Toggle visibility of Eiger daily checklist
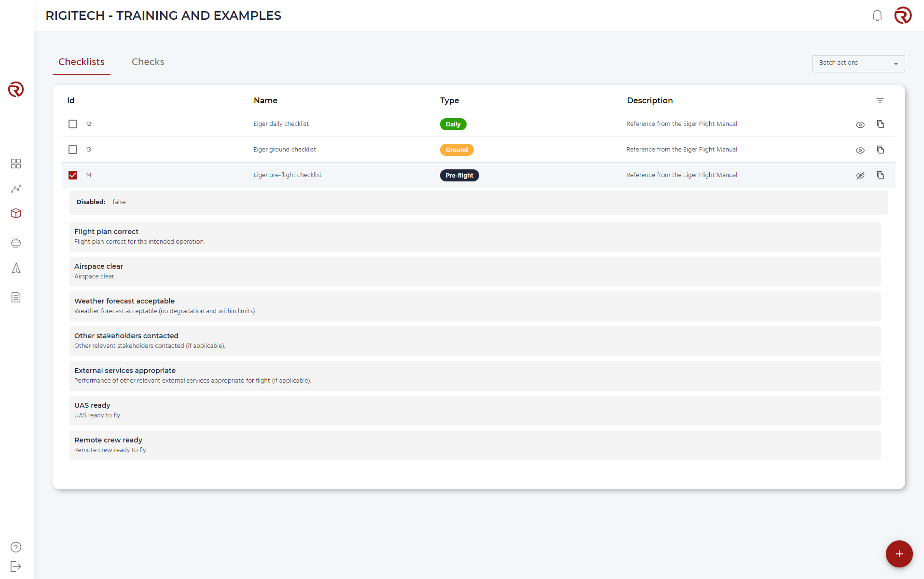This screenshot has width=924, height=579. (860, 124)
